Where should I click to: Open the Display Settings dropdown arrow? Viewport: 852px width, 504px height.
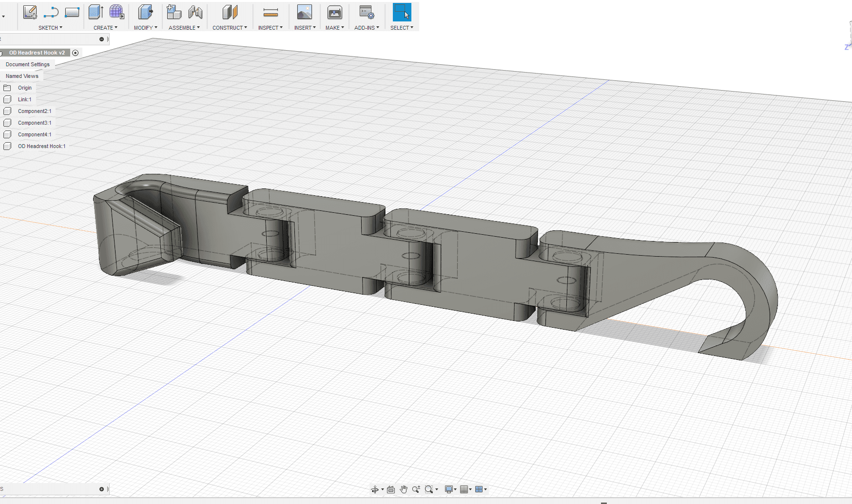455,489
